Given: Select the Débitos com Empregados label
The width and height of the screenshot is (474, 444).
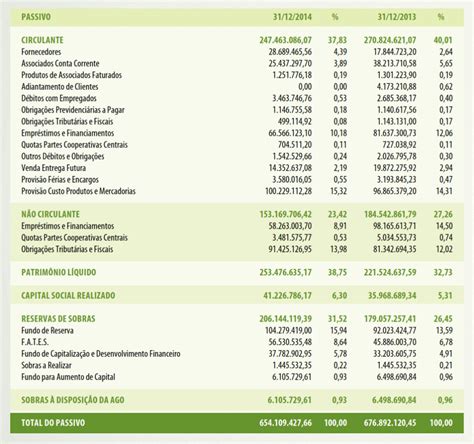Looking at the screenshot, I should tap(59, 98).
